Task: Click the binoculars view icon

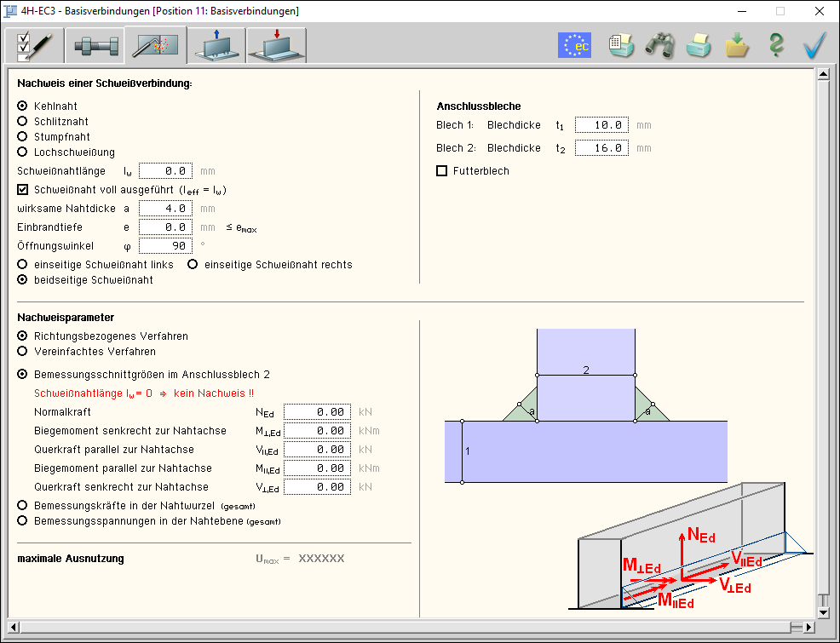Action: click(659, 45)
